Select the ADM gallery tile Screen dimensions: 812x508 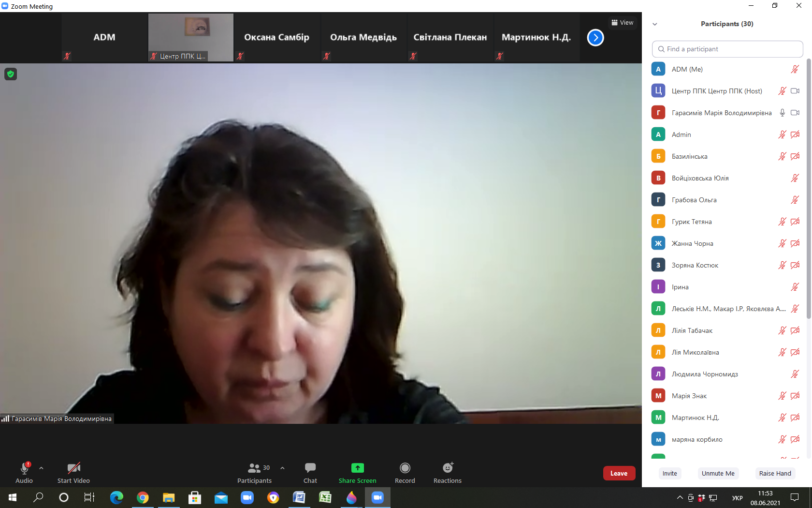click(104, 37)
